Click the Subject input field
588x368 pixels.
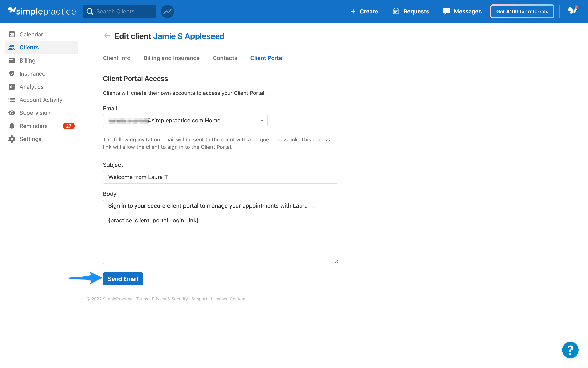coord(220,177)
